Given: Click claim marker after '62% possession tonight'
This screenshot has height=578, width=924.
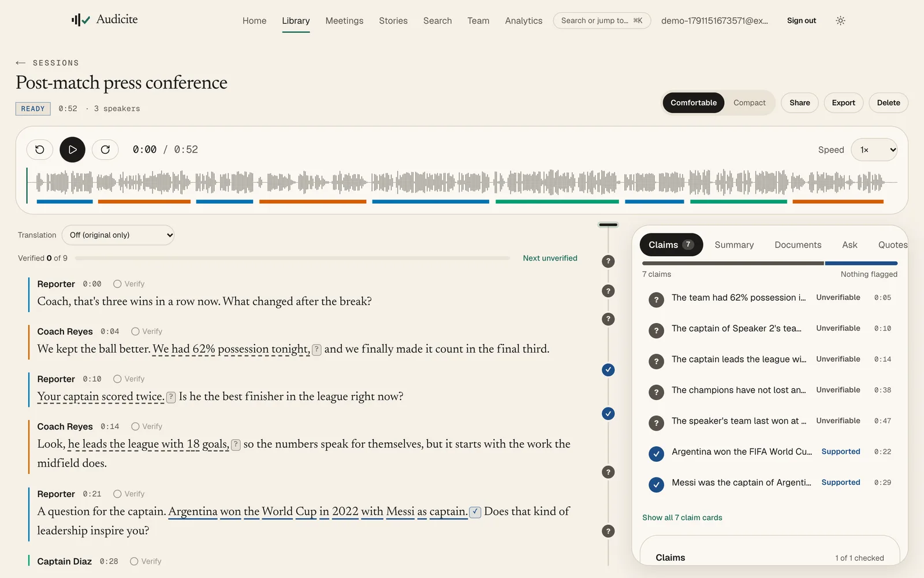Looking at the screenshot, I should coord(316,350).
